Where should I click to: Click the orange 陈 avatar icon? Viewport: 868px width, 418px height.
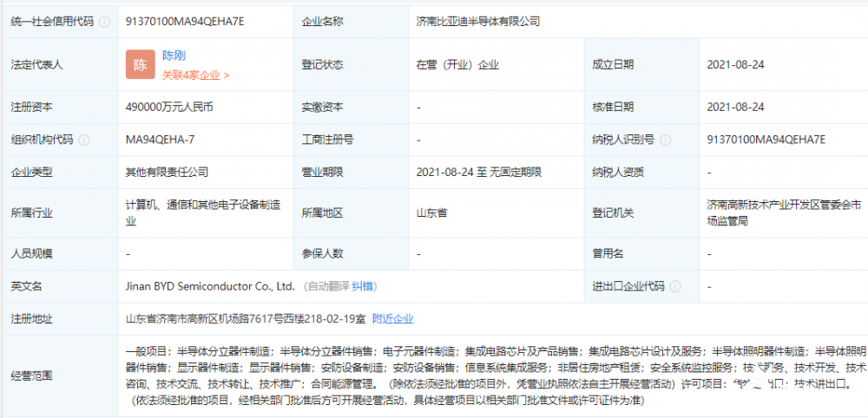(141, 65)
